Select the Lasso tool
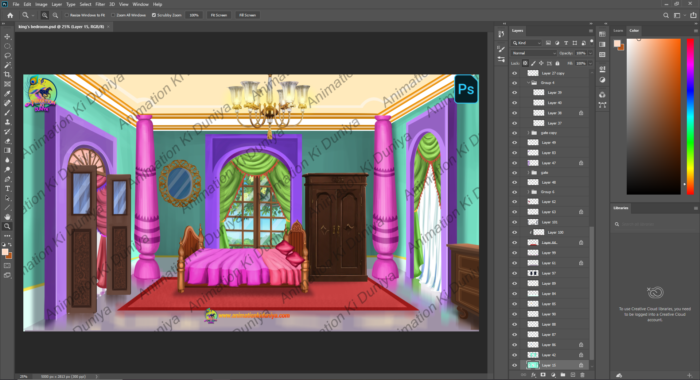 tap(7, 56)
